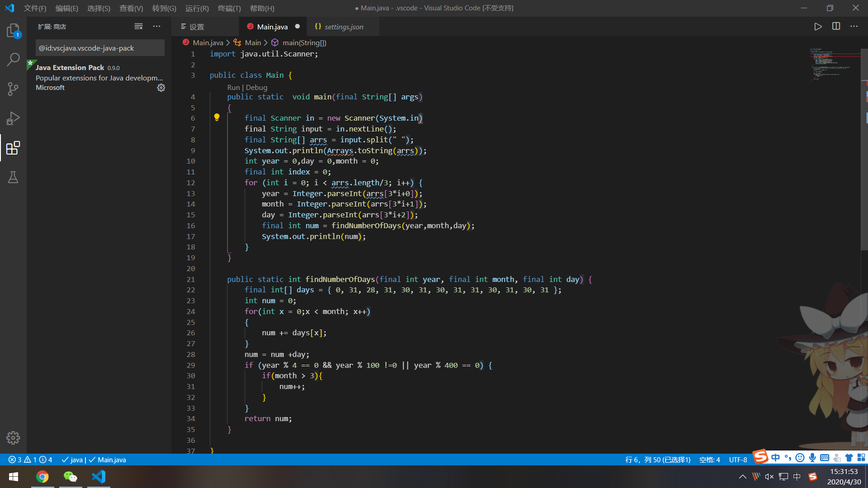
Task: Open the Sogou skin (shirt) icon
Action: coord(849,458)
